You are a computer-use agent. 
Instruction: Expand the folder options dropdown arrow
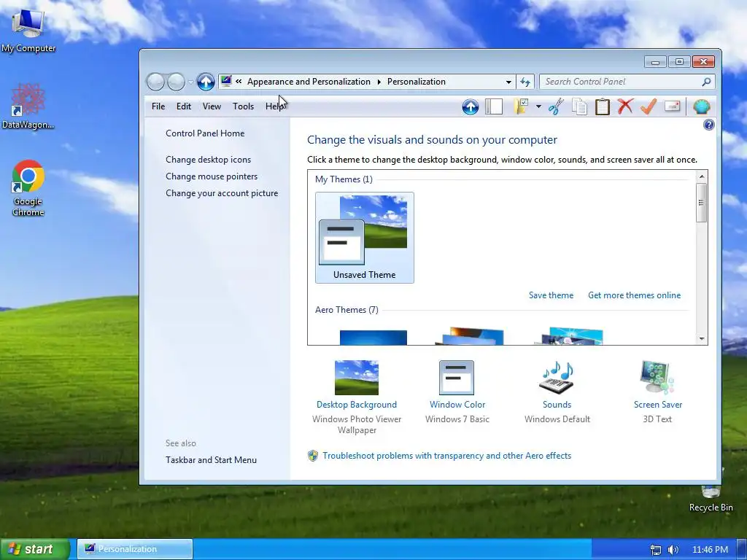click(x=538, y=106)
